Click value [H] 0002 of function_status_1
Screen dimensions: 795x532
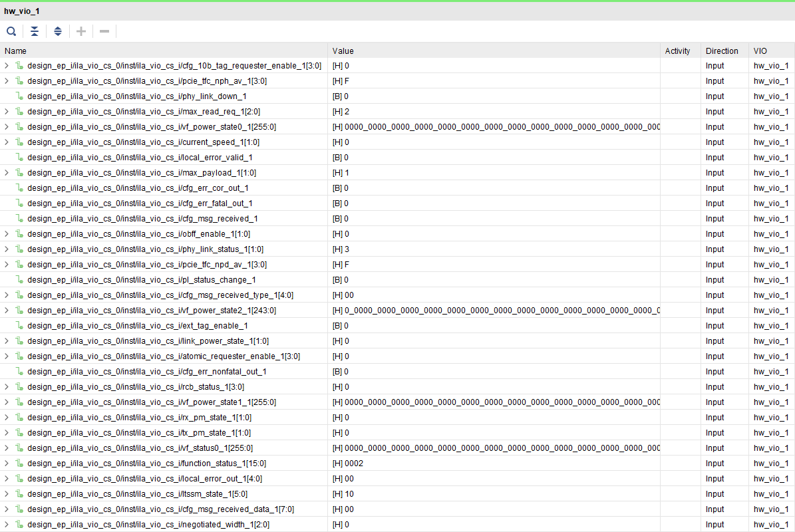(x=348, y=463)
